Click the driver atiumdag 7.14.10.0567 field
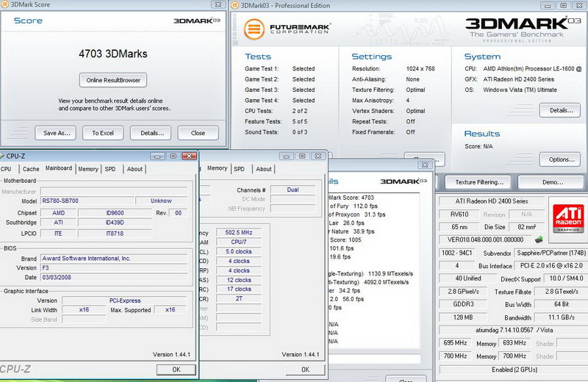 click(x=514, y=330)
